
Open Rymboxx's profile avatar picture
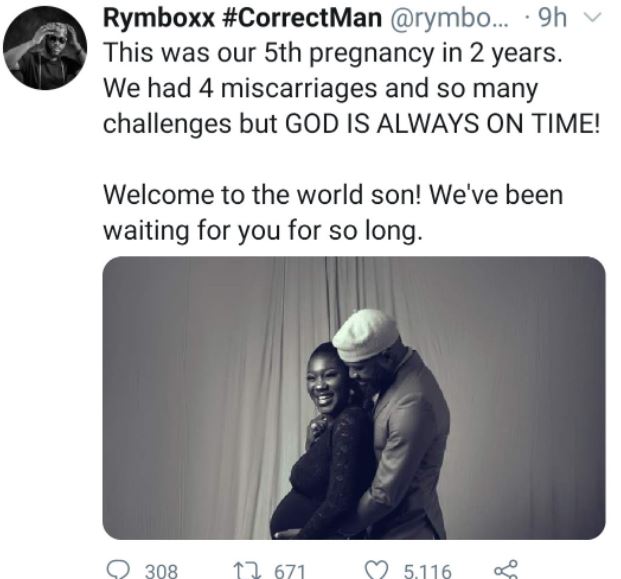coord(46,49)
